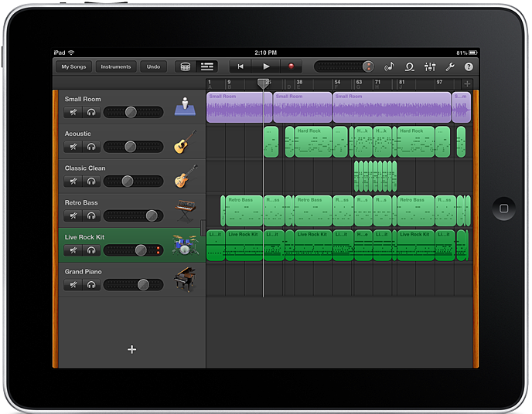Select the Grand Piano track name
The width and height of the screenshot is (532, 414).
click(x=84, y=272)
